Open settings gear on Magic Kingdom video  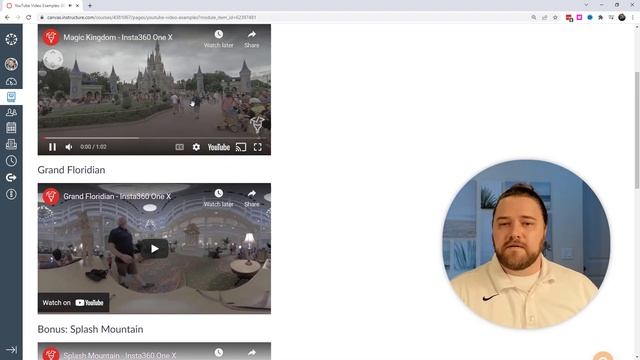pos(196,147)
